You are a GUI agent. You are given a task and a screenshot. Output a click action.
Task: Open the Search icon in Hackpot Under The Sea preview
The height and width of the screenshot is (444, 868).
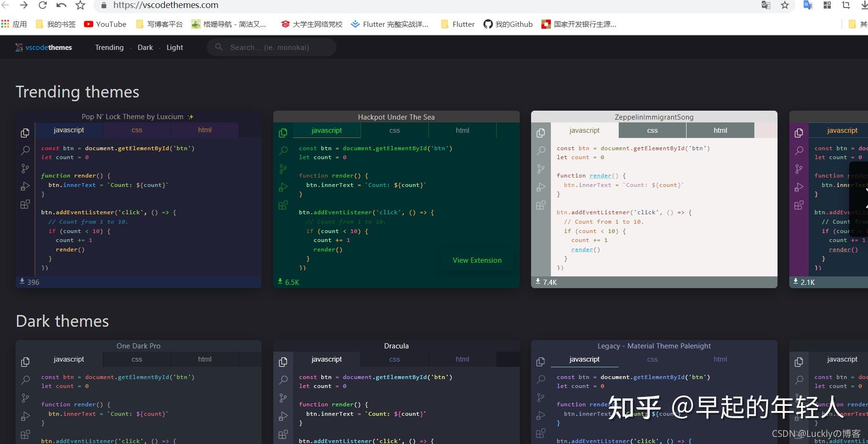tap(283, 150)
